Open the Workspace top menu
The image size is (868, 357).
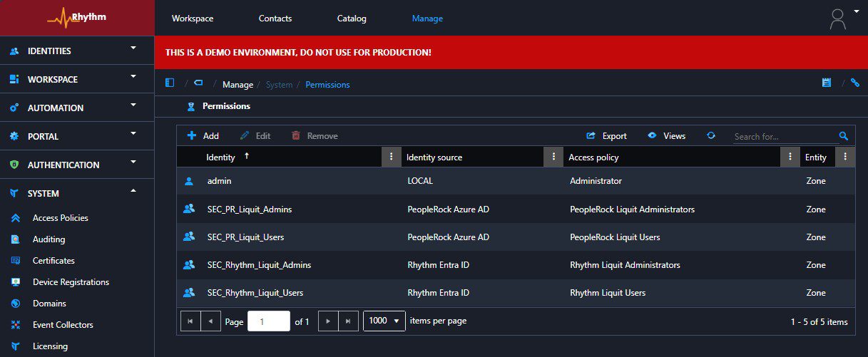pyautogui.click(x=193, y=19)
